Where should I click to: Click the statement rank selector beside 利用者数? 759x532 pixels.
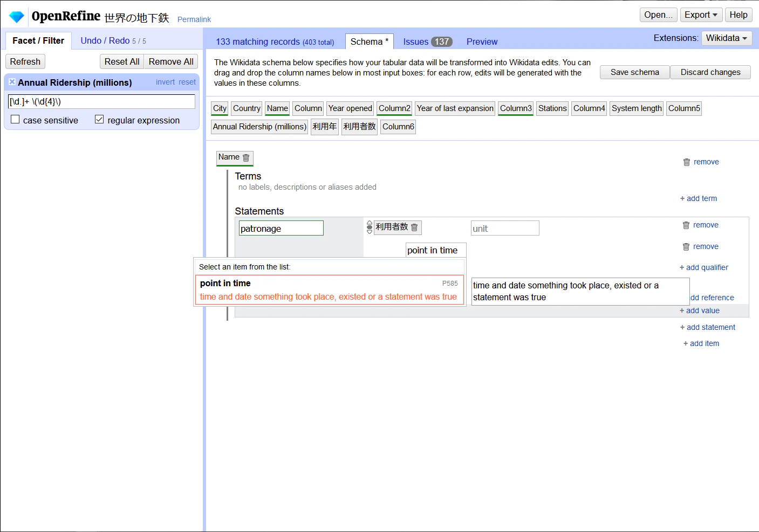pyautogui.click(x=370, y=227)
